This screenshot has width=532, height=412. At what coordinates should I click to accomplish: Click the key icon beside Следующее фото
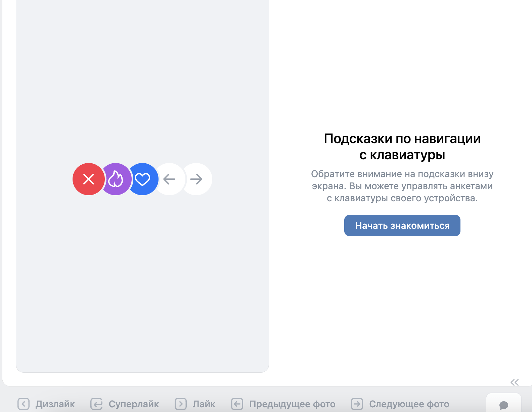coord(357,404)
